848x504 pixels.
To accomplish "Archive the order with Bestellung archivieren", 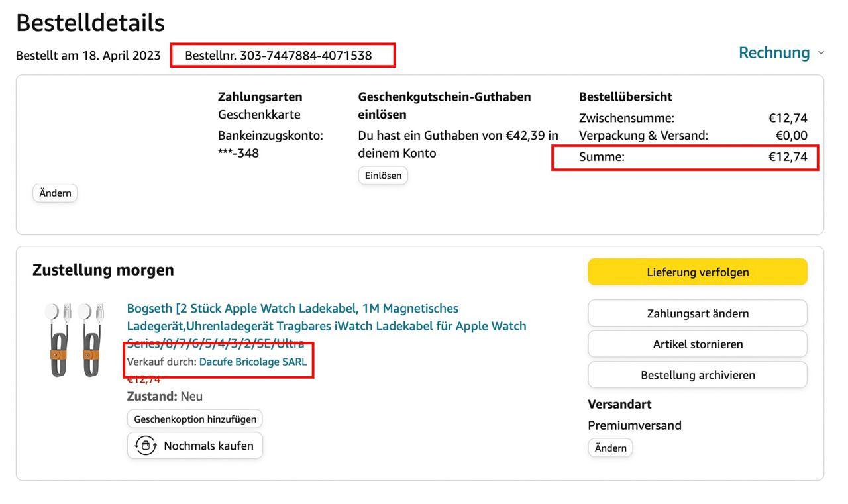I will point(697,375).
